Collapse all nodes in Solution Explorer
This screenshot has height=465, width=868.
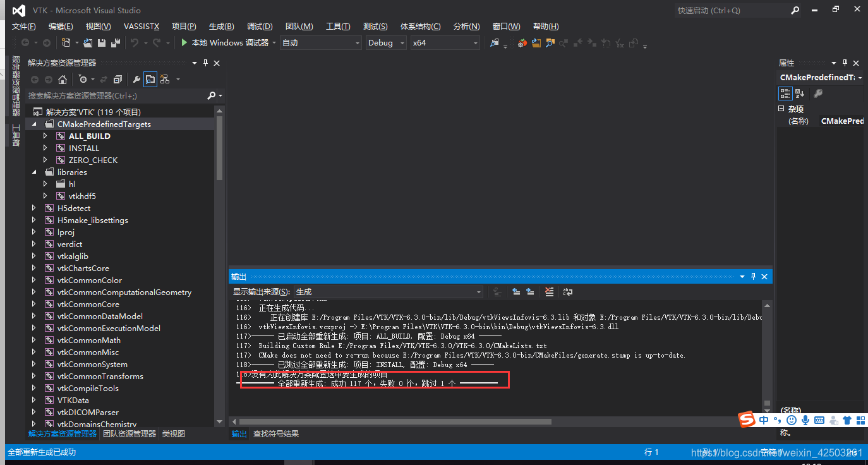coord(118,79)
